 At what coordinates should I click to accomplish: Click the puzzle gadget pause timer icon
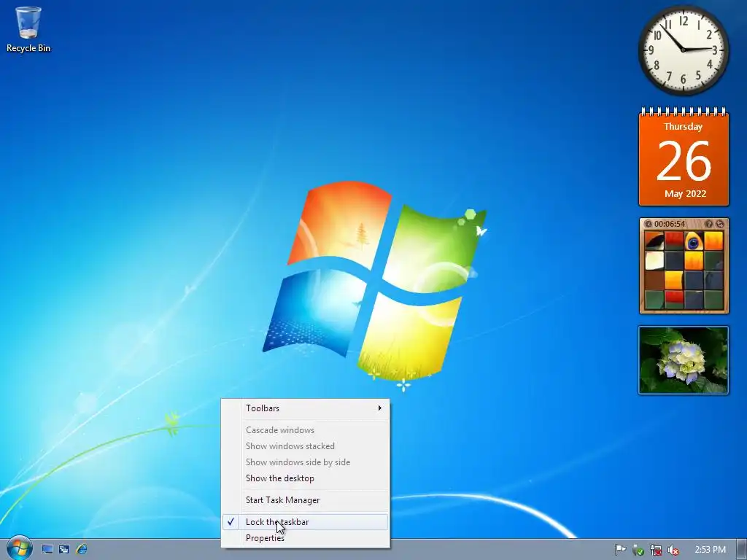pyautogui.click(x=648, y=224)
